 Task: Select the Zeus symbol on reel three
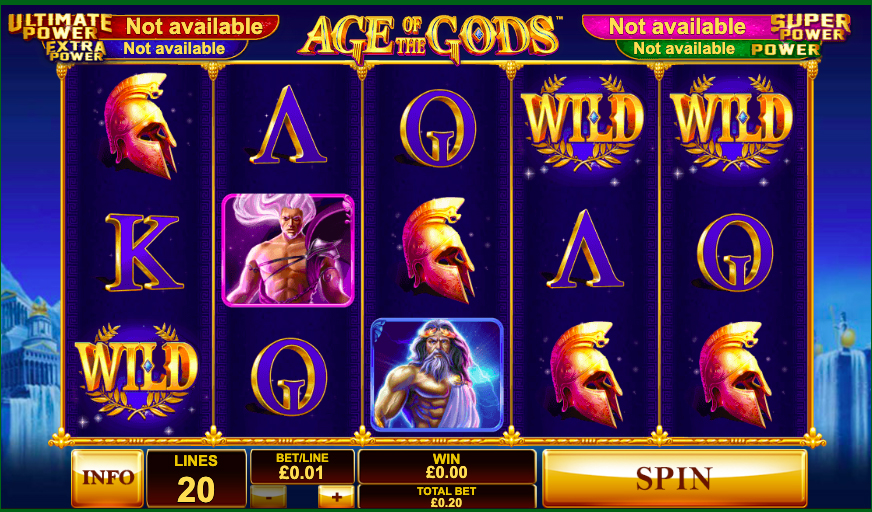(x=437, y=375)
